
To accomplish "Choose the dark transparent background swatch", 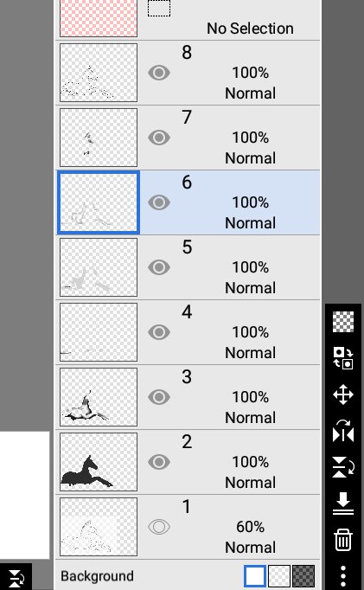I will pos(303,576).
